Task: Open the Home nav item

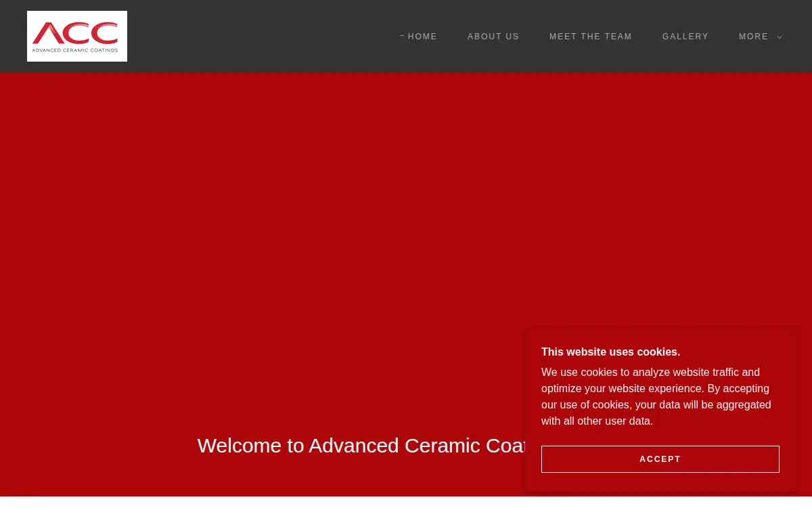Action: click(x=422, y=37)
